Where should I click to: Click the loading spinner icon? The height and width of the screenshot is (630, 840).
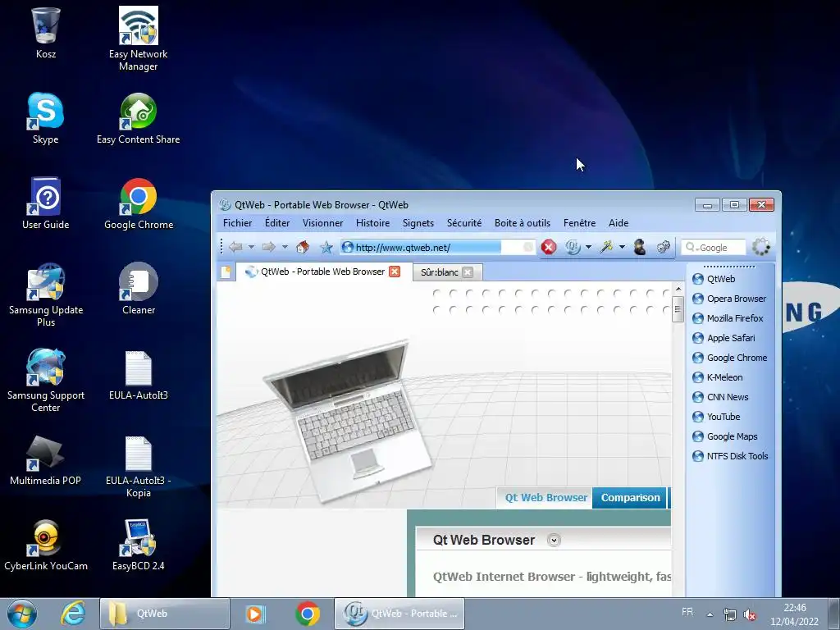[x=760, y=247]
